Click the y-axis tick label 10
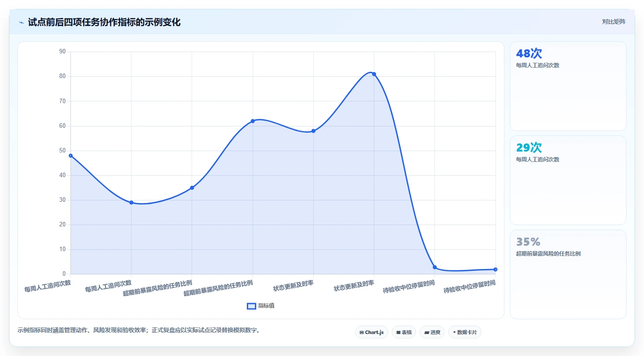 [62, 249]
